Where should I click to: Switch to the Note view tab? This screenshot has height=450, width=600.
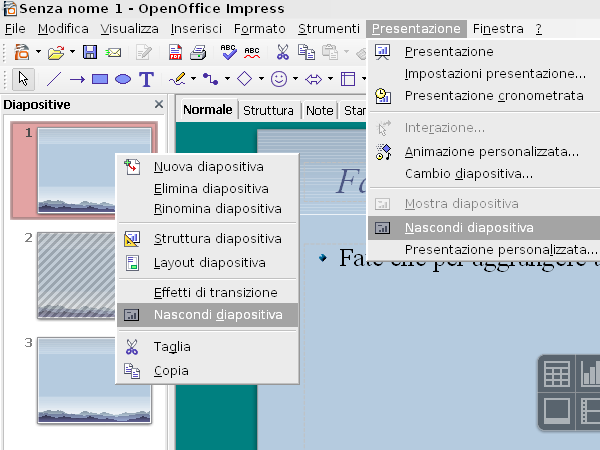(320, 110)
